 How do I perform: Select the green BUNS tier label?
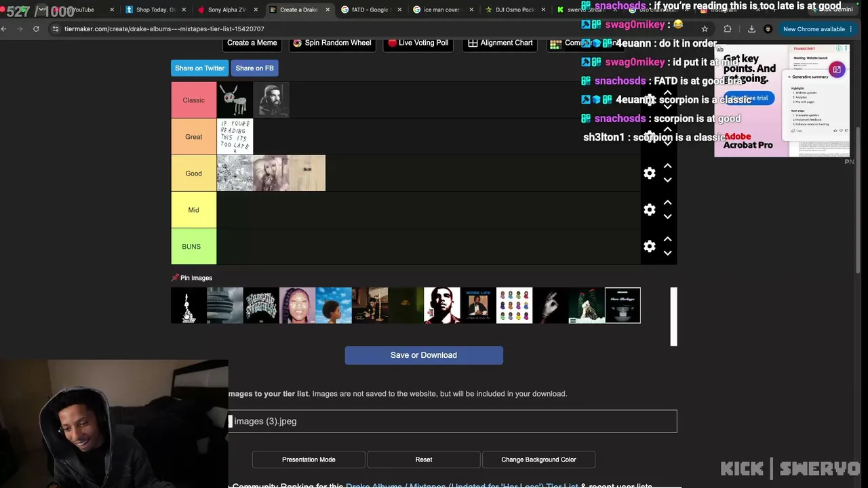click(x=193, y=247)
